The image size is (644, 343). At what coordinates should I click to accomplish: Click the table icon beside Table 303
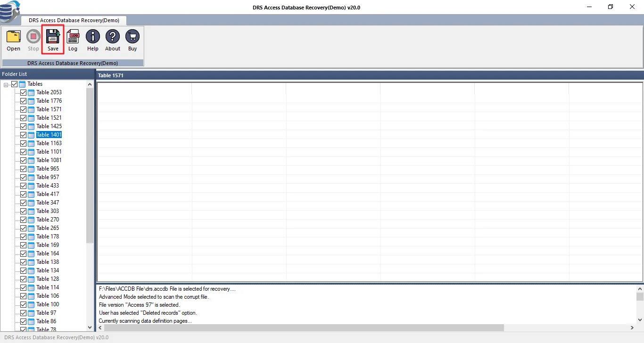(31, 211)
